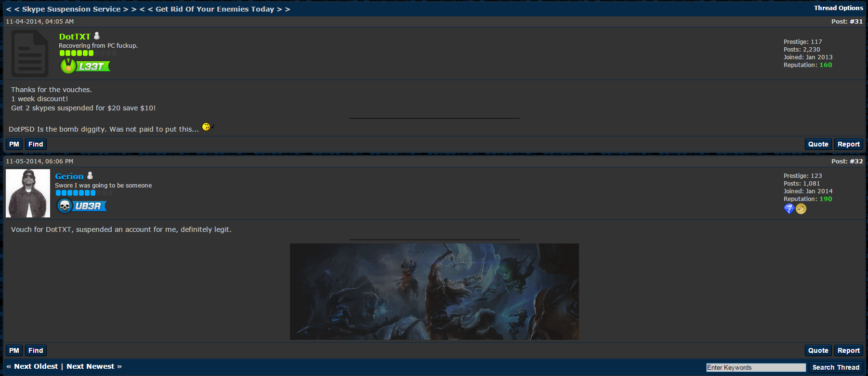The width and height of the screenshot is (868, 376).
Task: Click Gerion's 'Prestige: 123' stat
Action: point(802,176)
